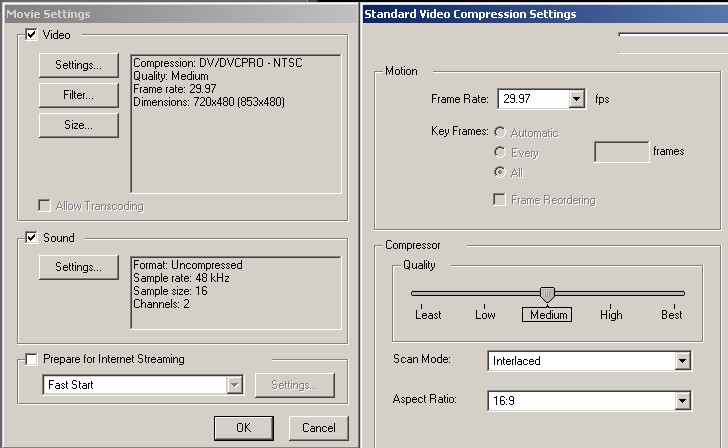Screen dimensions: 728x448
Task: Open Video Settings button
Action: [x=78, y=65]
